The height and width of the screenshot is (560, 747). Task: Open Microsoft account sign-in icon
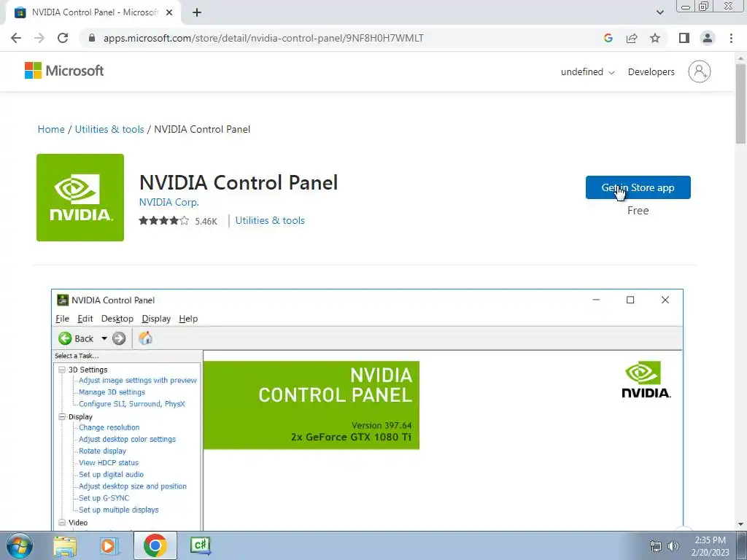pos(699,71)
